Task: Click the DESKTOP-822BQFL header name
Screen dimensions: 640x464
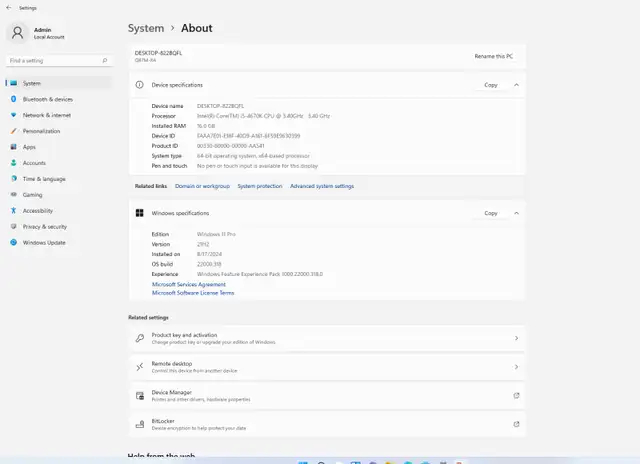Action: coord(158,53)
